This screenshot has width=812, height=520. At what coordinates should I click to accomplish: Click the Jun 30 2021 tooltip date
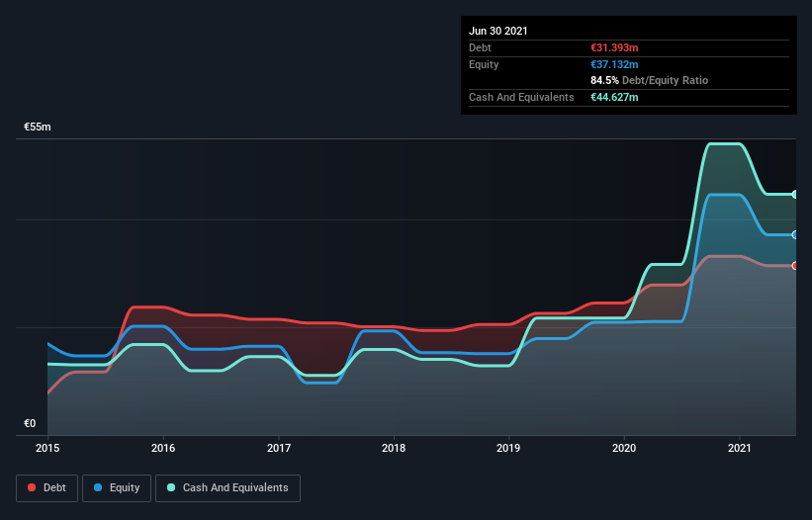pyautogui.click(x=498, y=31)
